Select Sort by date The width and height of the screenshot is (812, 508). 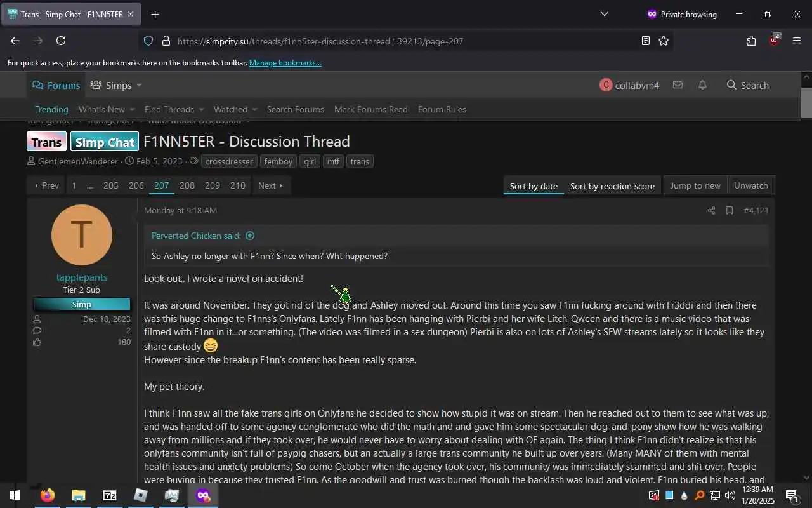[x=534, y=186]
